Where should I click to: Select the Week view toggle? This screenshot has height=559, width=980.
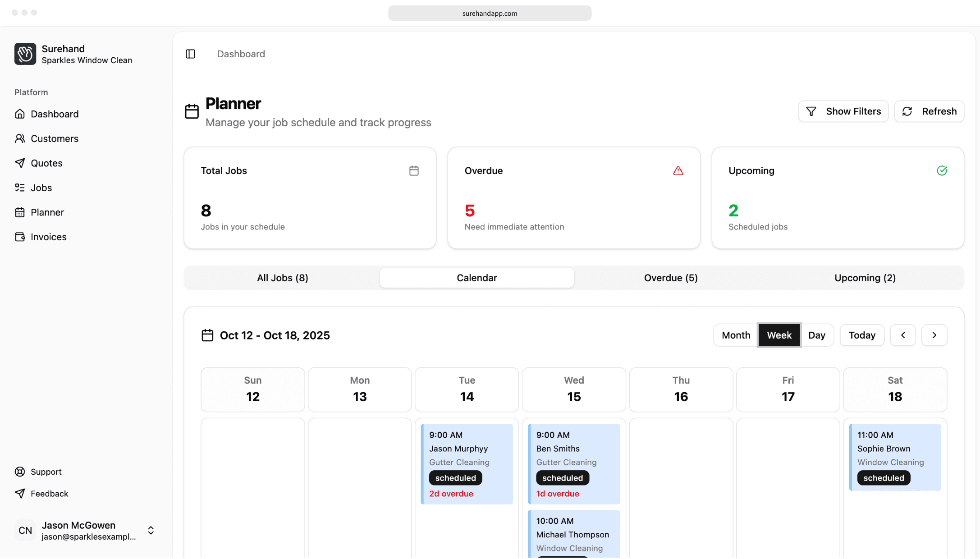coord(779,335)
